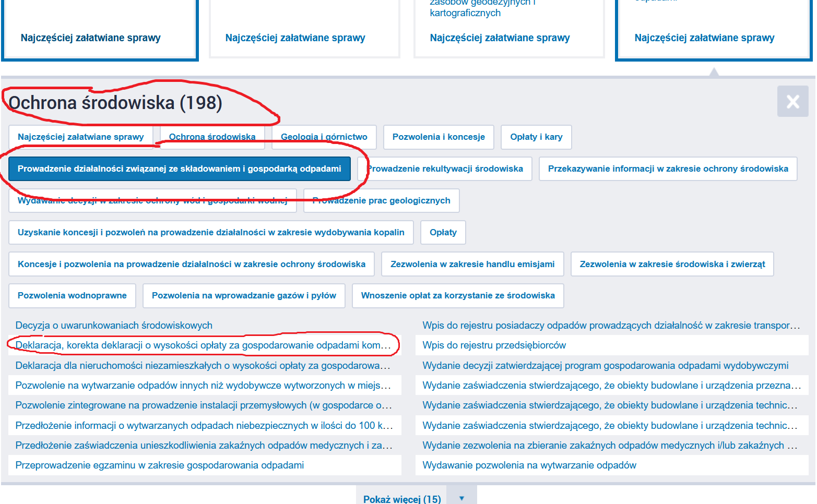The height and width of the screenshot is (504, 817).
Task: Open Przeprowadzenie egzaminu w zakresie gospodarowania odpadami
Action: [160, 465]
